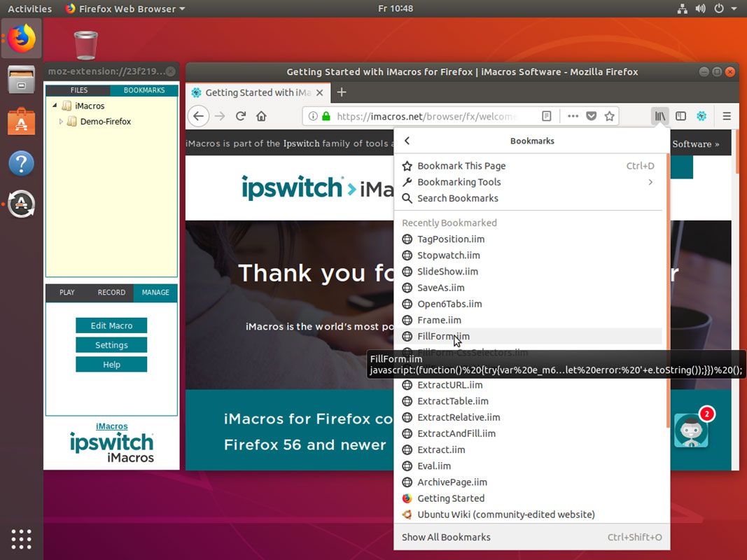Open the Firefox hamburger menu
Image resolution: width=747 pixels, height=560 pixels.
[x=726, y=116]
